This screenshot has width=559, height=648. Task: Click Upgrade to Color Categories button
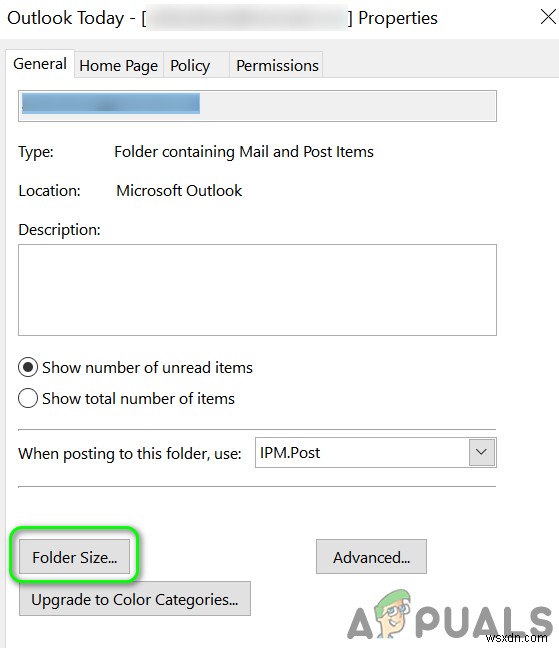[x=135, y=599]
